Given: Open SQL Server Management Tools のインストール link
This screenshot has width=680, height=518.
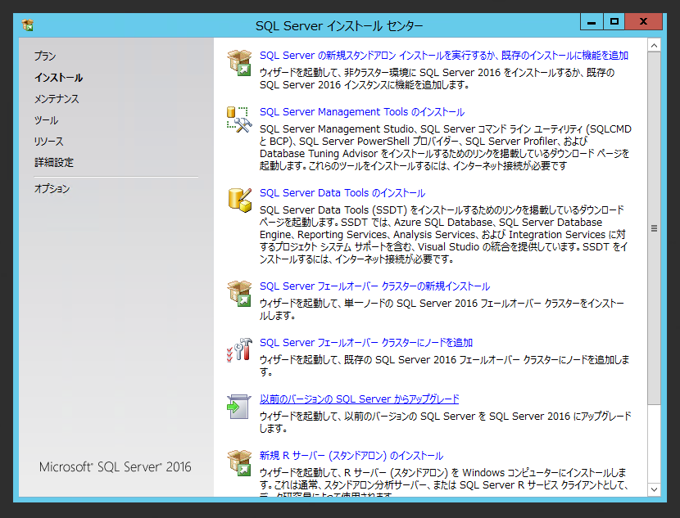Looking at the screenshot, I should [362, 112].
